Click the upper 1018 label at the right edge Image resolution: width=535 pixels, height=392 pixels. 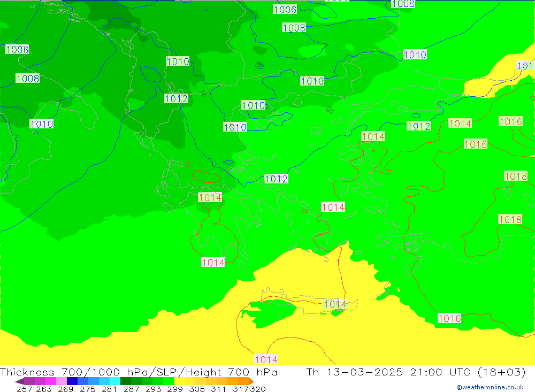[x=516, y=176]
